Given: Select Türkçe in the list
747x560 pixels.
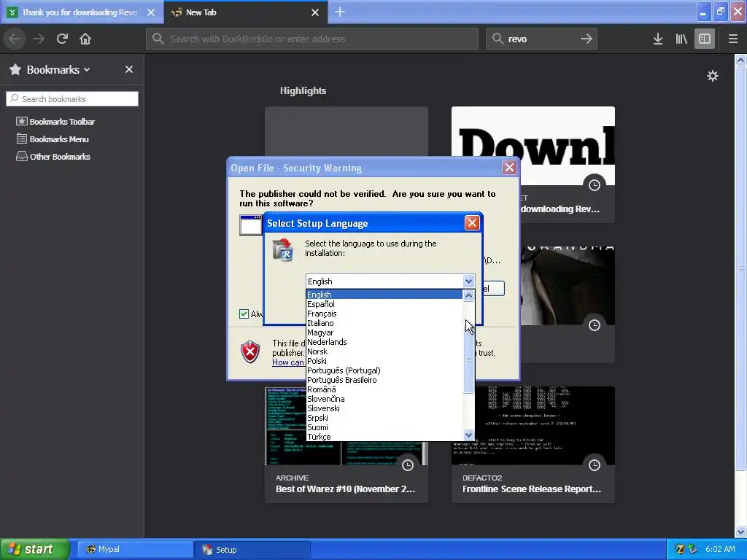Looking at the screenshot, I should (384, 437).
